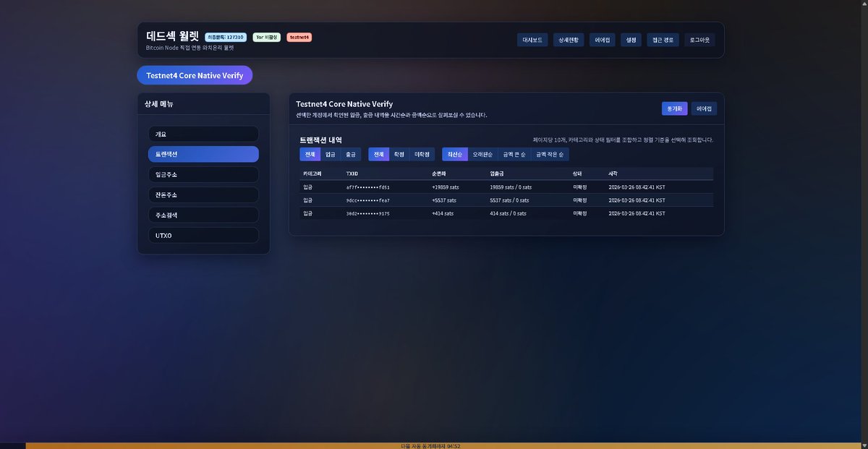This screenshot has width=868, height=449.
Task: Open 주소검색 in the sidebar menu
Action: pyautogui.click(x=203, y=215)
